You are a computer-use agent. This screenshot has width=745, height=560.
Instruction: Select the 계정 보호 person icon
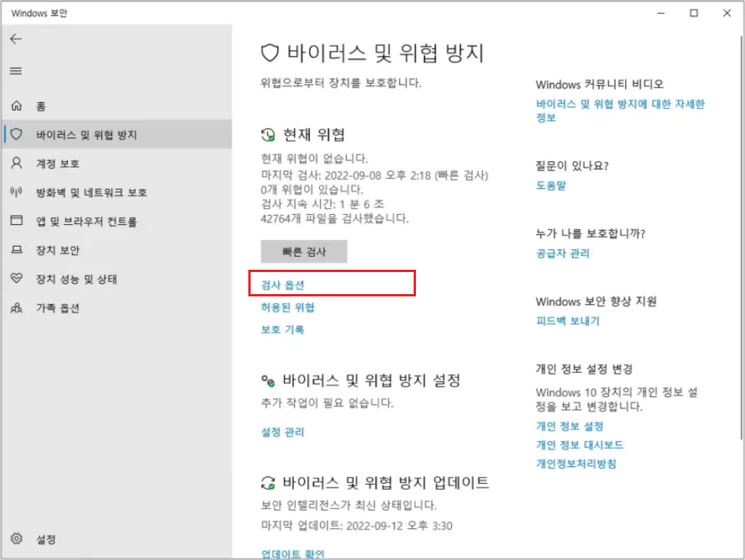tap(17, 164)
